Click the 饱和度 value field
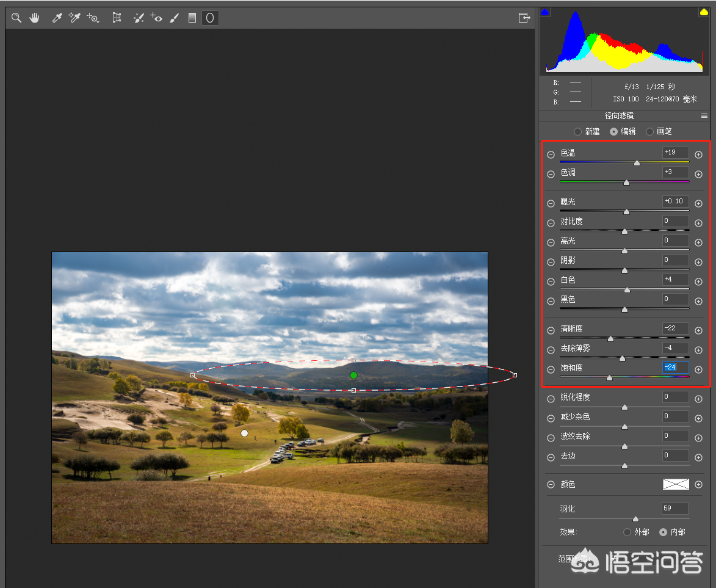 676,368
